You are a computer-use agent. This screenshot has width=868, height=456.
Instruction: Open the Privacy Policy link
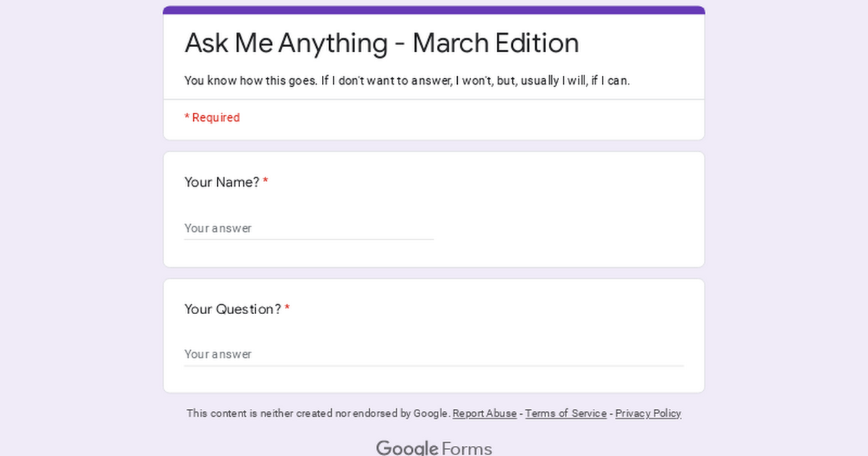point(648,413)
